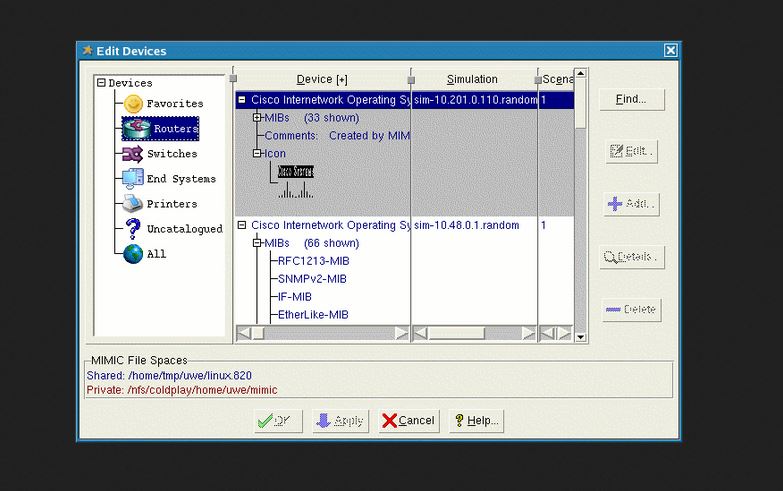Cancel the Edit Devices dialog
Screen dimensions: 783x491
pyautogui.click(x=409, y=421)
